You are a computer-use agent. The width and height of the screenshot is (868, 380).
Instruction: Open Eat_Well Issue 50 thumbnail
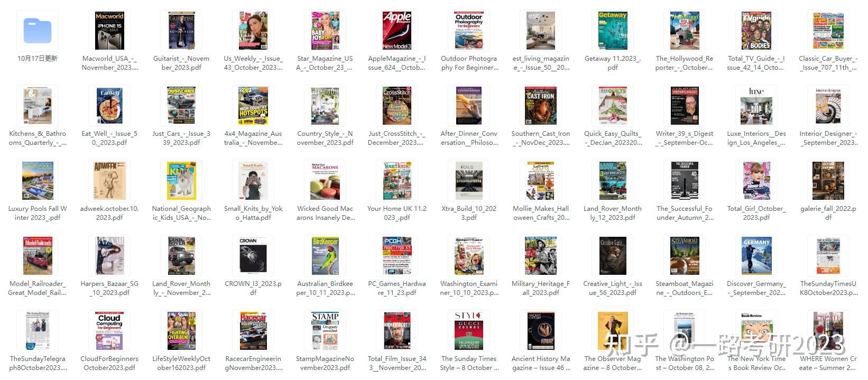pos(109,106)
